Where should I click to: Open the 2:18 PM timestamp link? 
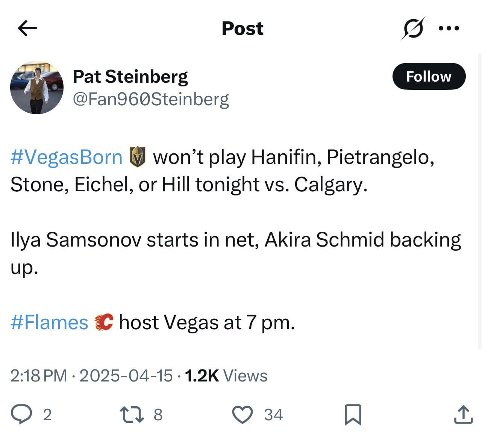tap(38, 375)
